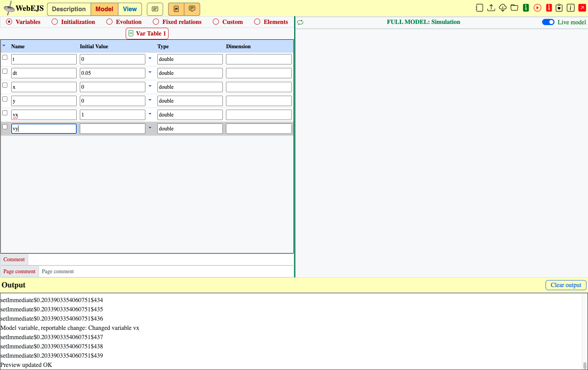Click the Dimension field for variable t
This screenshot has height=370, width=588.
click(x=259, y=59)
